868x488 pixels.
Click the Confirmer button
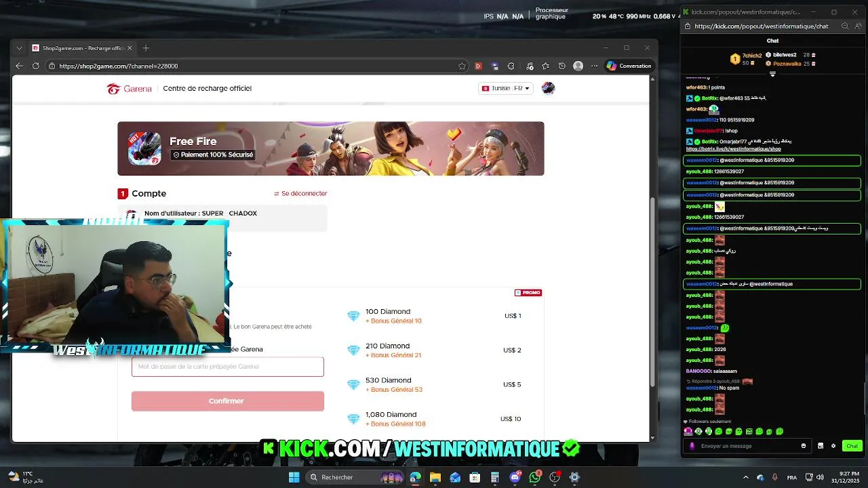pyautogui.click(x=228, y=401)
